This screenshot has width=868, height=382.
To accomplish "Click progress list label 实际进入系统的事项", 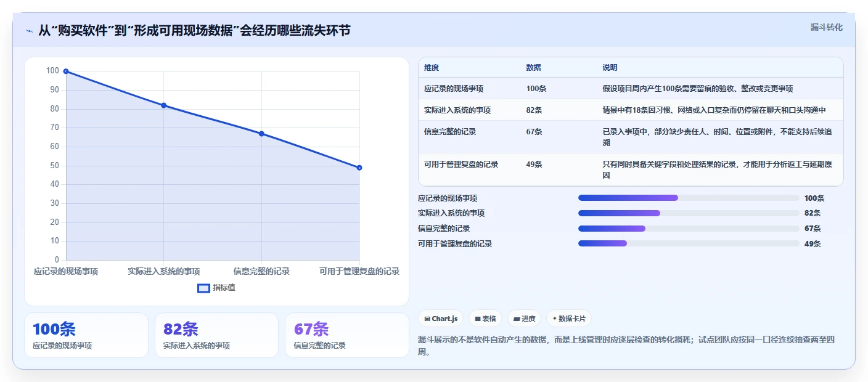I will coord(451,213).
